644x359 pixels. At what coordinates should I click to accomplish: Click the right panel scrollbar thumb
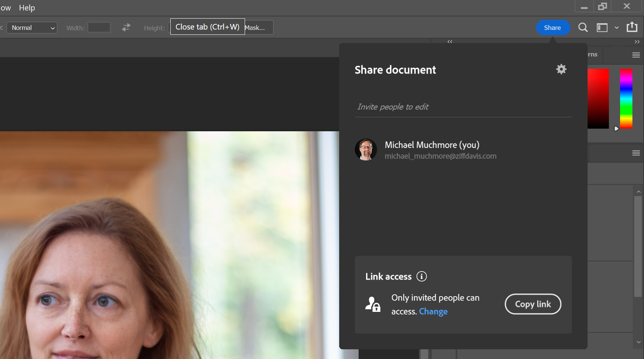(x=638, y=247)
